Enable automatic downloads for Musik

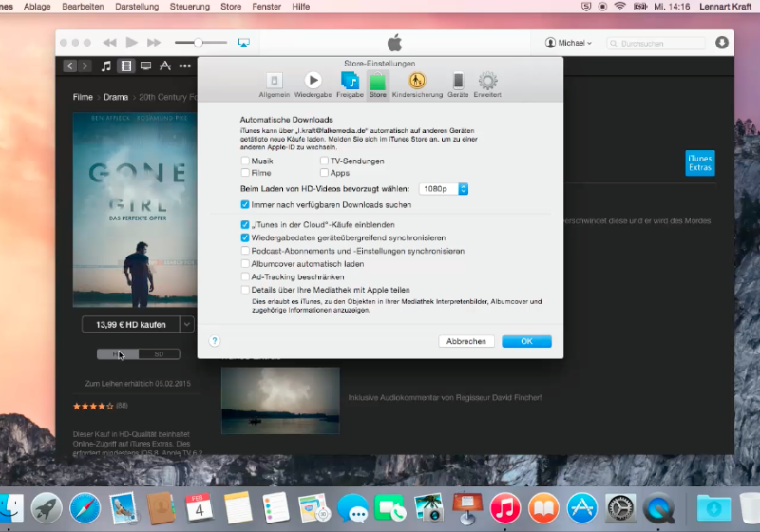(245, 161)
